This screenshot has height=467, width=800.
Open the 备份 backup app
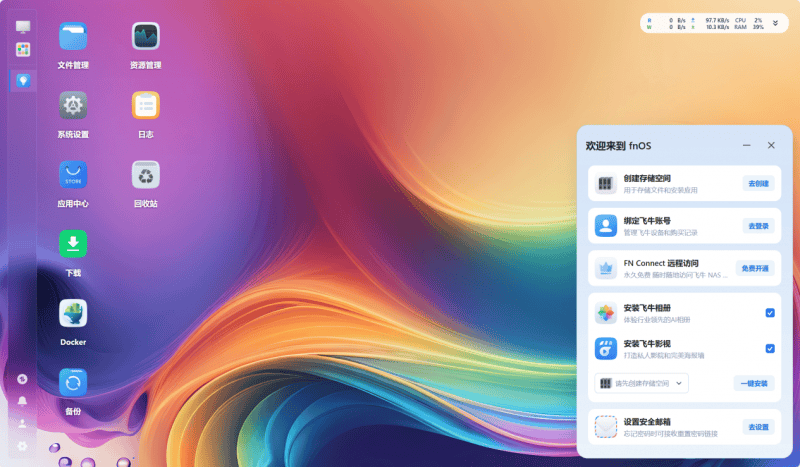point(73,382)
